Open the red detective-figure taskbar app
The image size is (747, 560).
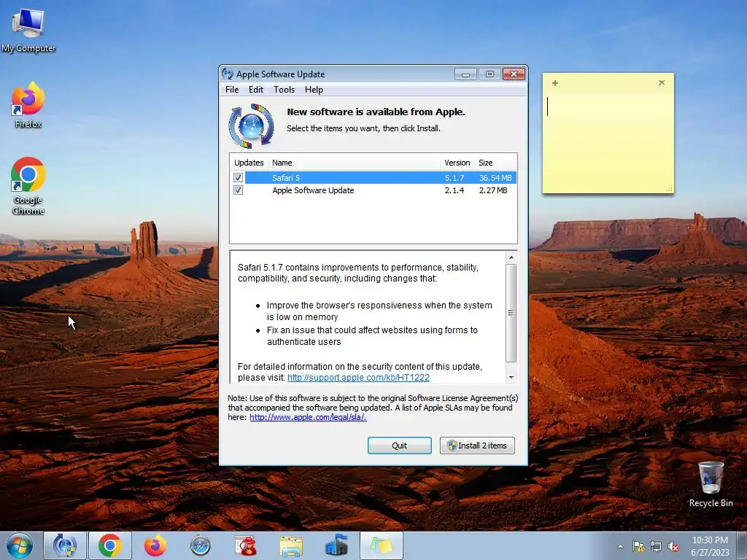(246, 545)
